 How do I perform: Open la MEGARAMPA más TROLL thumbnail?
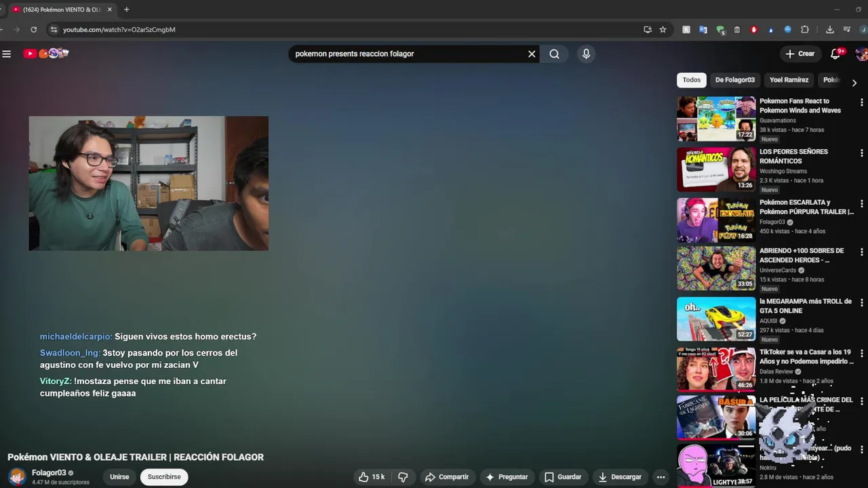tap(716, 319)
